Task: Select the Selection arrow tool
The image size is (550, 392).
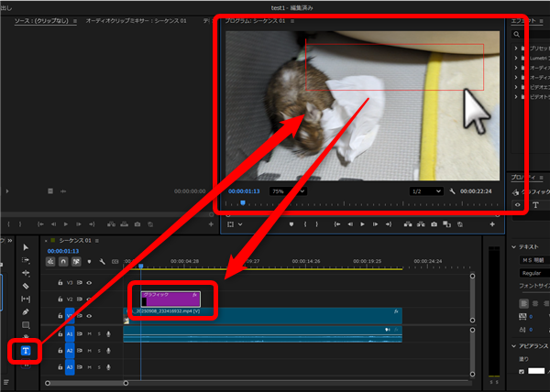Action: (x=26, y=247)
